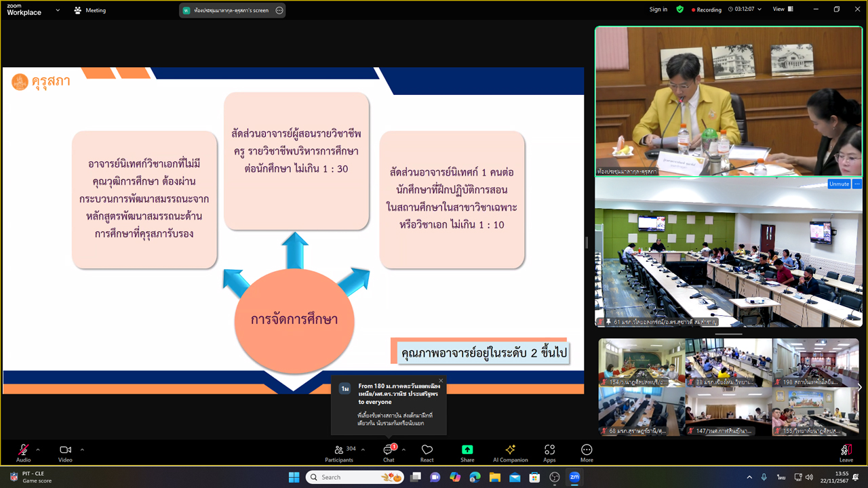The image size is (868, 488).
Task: Open the Participants panel
Action: [x=339, y=452]
